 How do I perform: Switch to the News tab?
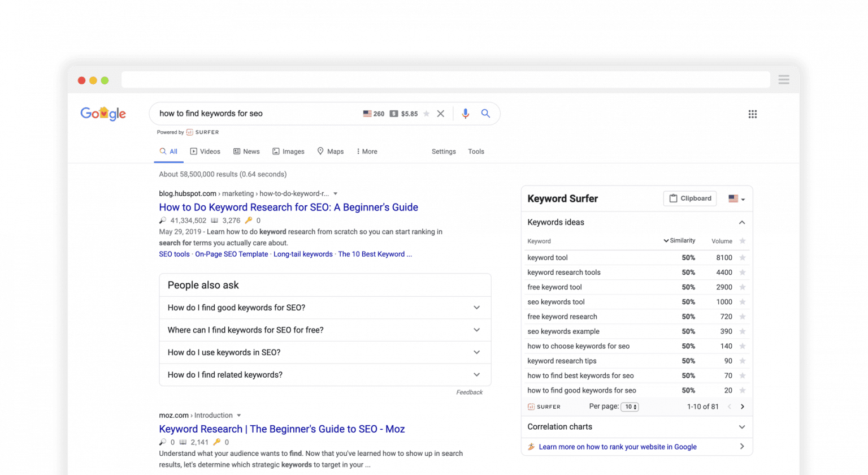[x=246, y=152]
